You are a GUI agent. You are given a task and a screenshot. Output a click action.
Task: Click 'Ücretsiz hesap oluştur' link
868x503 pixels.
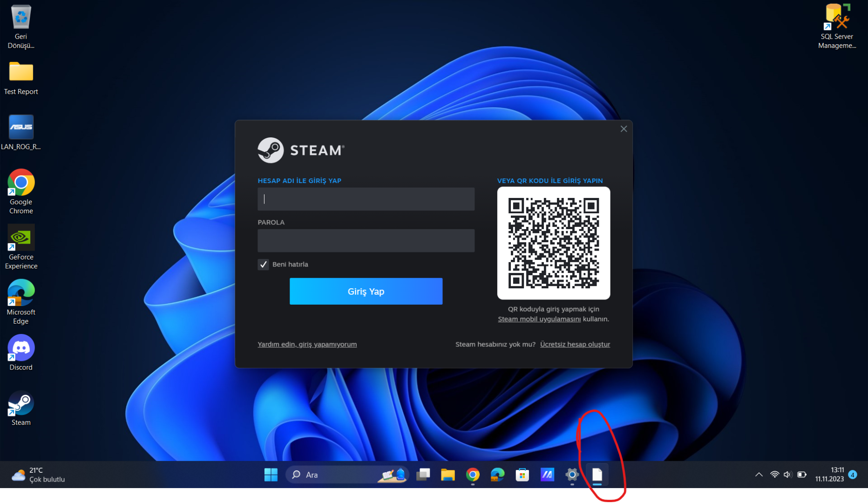pyautogui.click(x=575, y=344)
